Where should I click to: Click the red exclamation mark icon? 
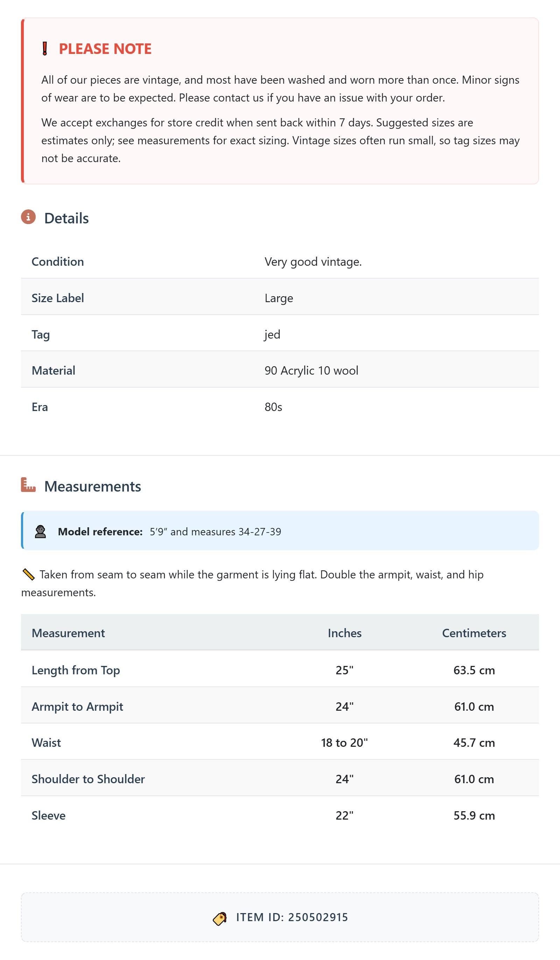pyautogui.click(x=44, y=49)
